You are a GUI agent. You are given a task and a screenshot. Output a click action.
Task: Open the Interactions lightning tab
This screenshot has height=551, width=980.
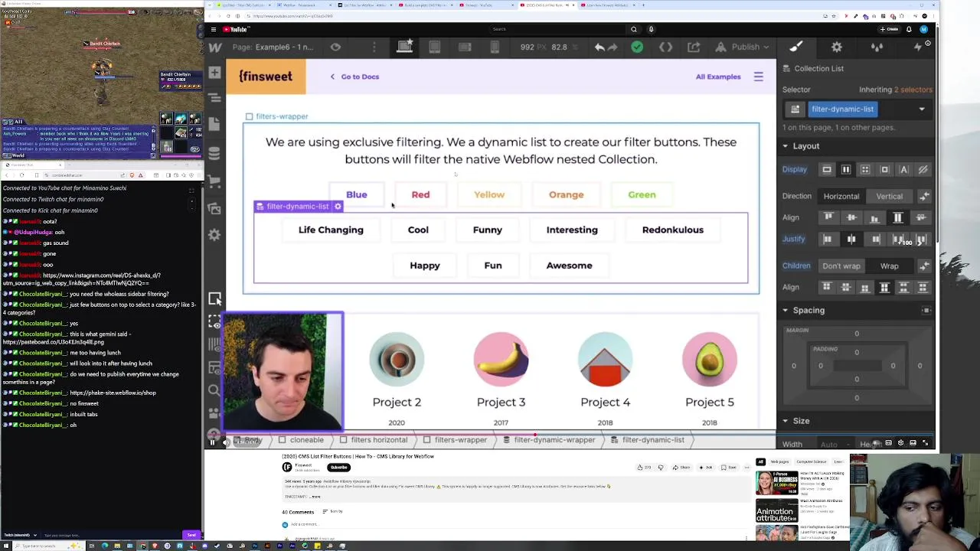tap(917, 47)
